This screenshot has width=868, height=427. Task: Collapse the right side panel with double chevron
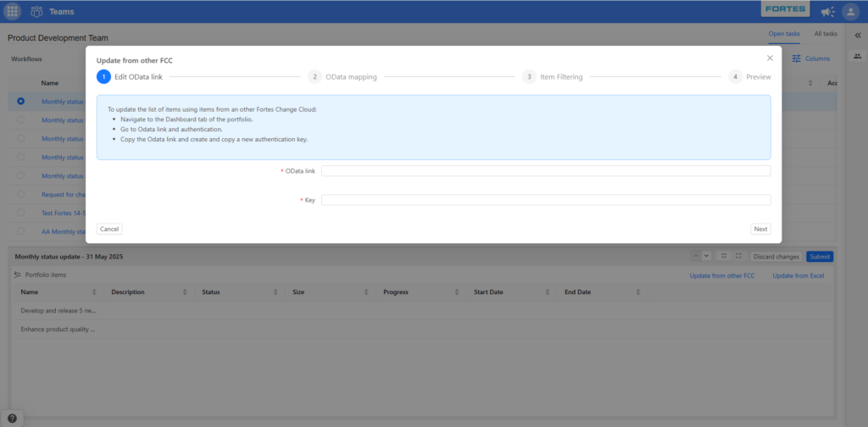858,35
